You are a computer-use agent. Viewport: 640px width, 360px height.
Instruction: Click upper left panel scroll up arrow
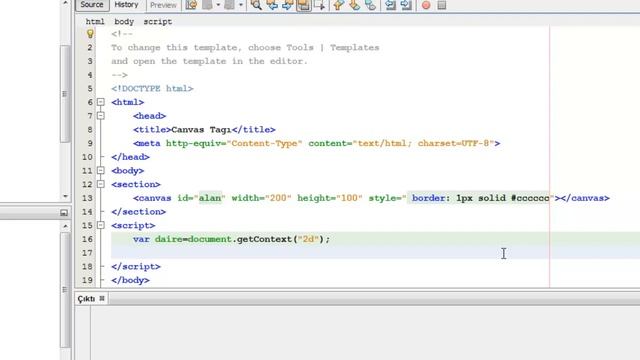(65, 3)
